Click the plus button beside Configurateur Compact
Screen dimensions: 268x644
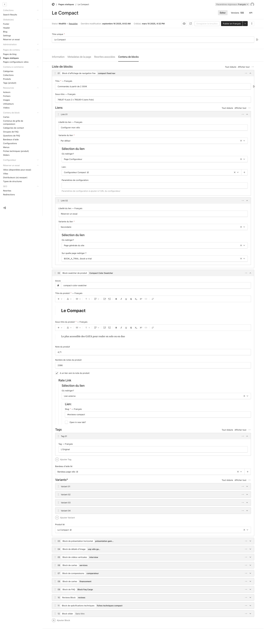tap(244, 172)
